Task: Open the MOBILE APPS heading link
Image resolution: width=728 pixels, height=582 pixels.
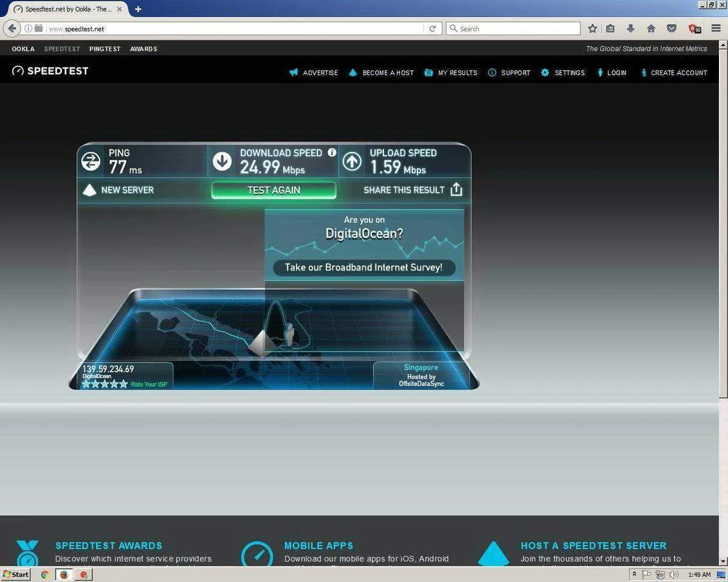Action: pos(318,546)
